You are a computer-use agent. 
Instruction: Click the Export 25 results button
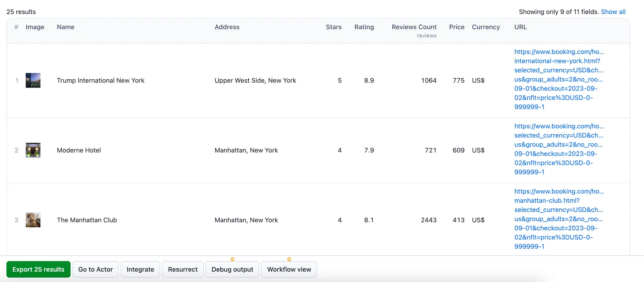pos(38,269)
